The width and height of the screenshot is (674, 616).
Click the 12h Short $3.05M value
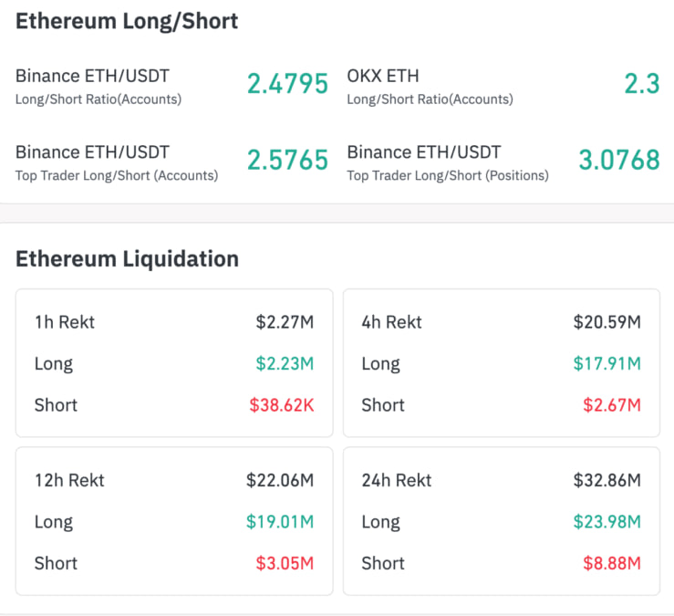pos(285,563)
